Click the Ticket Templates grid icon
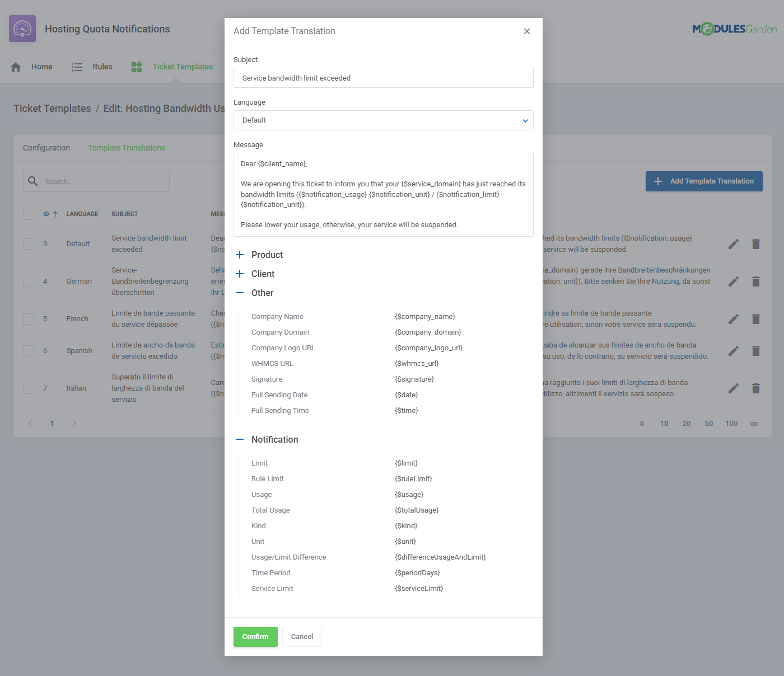Image resolution: width=784 pixels, height=676 pixels. [136, 67]
